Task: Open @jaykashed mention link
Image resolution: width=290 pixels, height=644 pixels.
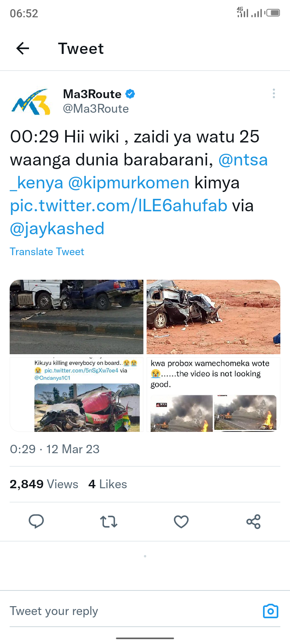Action: click(x=57, y=229)
